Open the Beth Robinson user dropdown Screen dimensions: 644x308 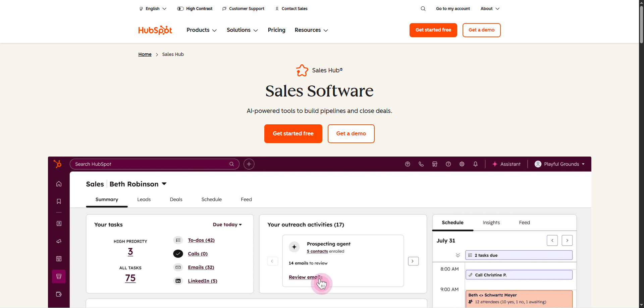point(138,184)
